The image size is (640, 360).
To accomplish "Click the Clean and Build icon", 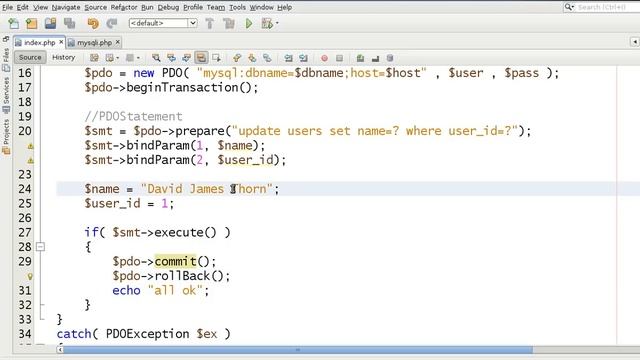I will 229,23.
